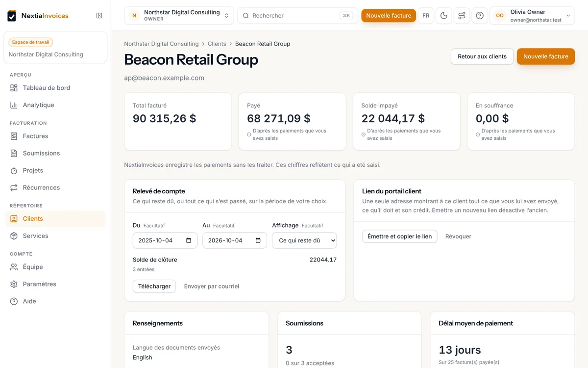This screenshot has width=588, height=368.
Task: Click the ⌘K shortcut hint
Action: pos(346,16)
